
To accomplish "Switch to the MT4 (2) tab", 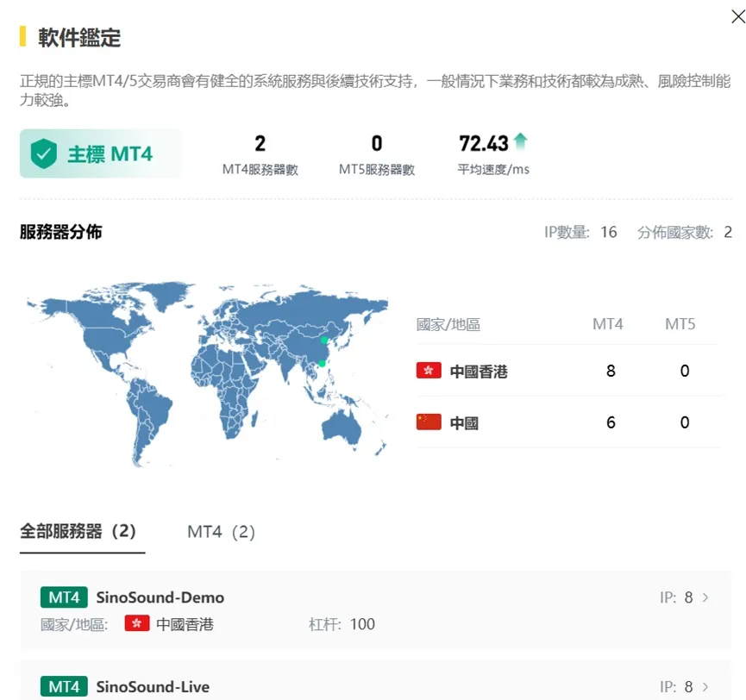I will pos(222,532).
